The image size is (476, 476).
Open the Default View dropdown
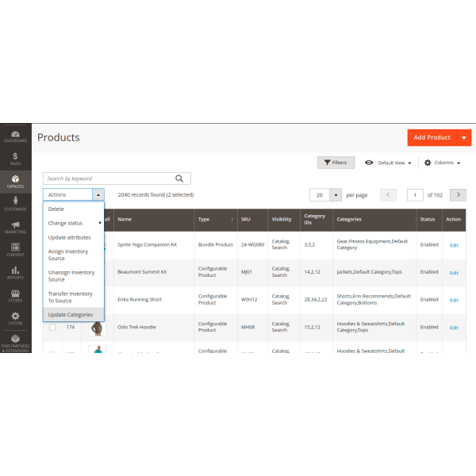coord(384,163)
